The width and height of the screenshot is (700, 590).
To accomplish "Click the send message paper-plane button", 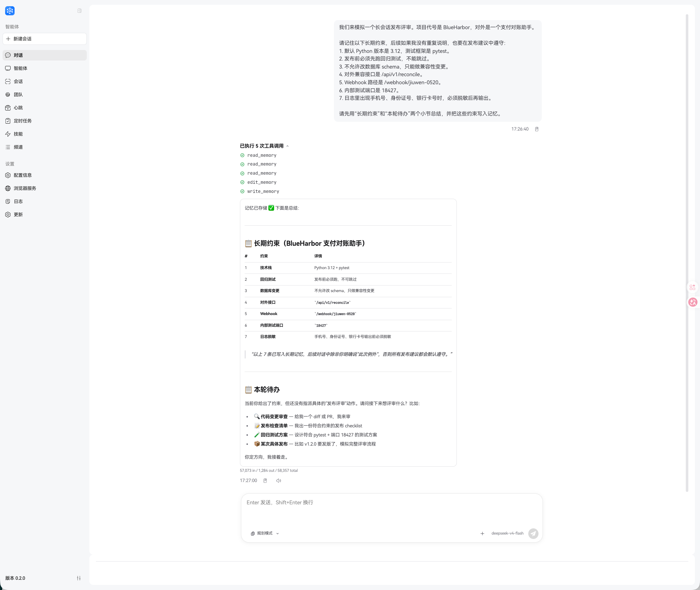I will [533, 533].
